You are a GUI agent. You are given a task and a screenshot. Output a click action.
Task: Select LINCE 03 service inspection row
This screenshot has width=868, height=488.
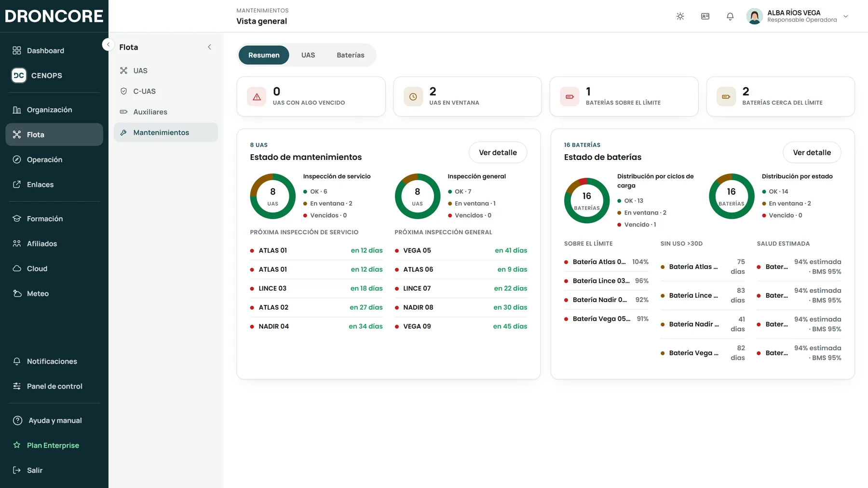click(x=316, y=288)
